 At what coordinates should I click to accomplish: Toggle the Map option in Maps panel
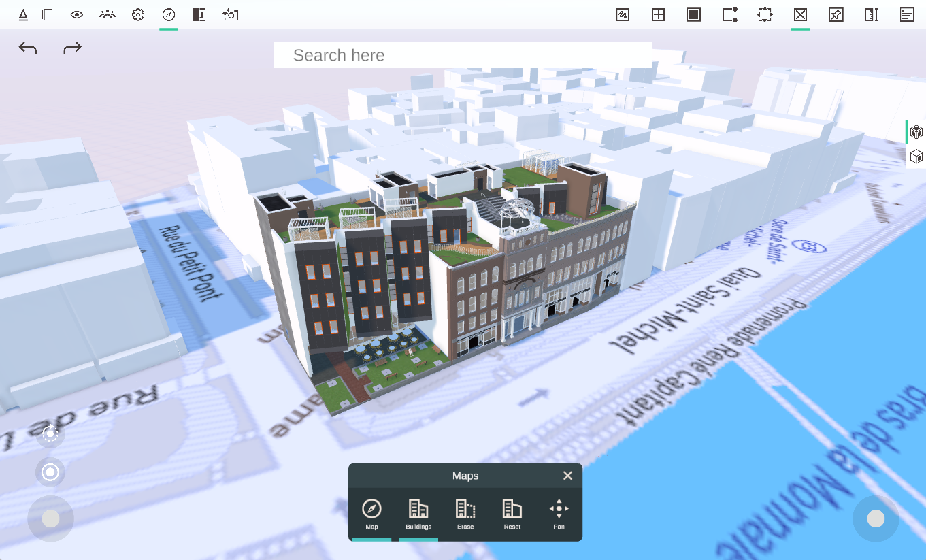pyautogui.click(x=371, y=514)
